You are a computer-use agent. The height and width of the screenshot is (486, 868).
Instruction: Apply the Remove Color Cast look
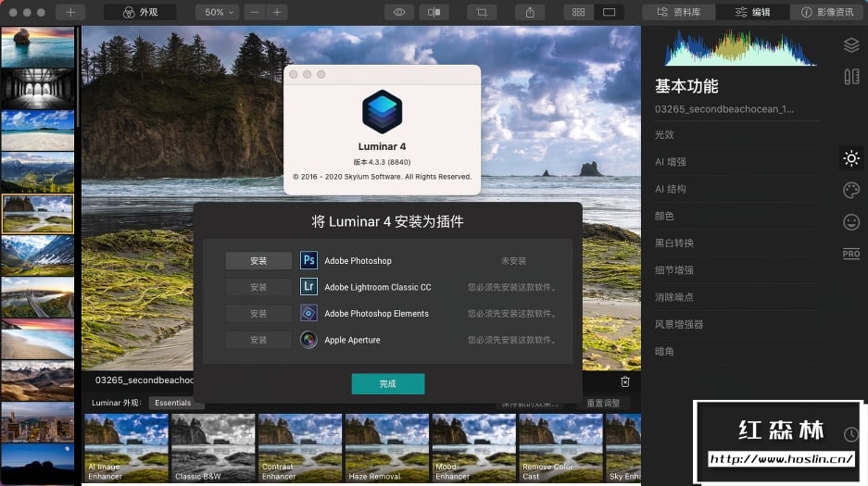click(x=560, y=448)
